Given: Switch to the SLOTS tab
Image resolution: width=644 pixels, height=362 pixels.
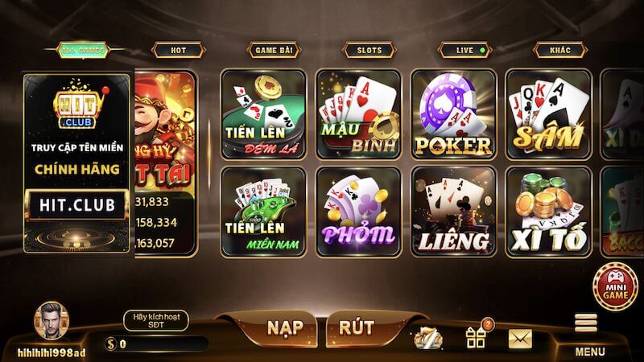Looking at the screenshot, I should [369, 51].
